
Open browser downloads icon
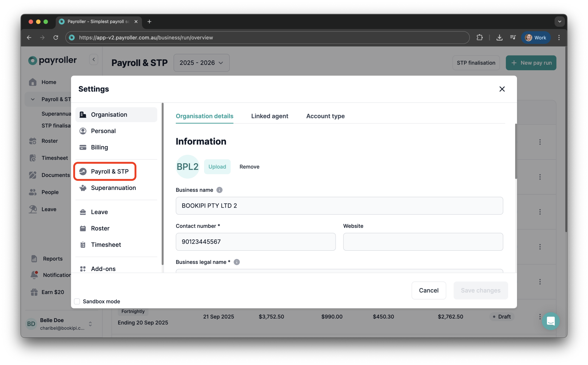pyautogui.click(x=500, y=38)
